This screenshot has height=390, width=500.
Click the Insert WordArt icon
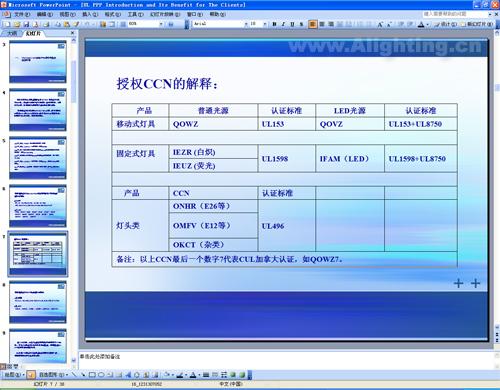click(128, 375)
